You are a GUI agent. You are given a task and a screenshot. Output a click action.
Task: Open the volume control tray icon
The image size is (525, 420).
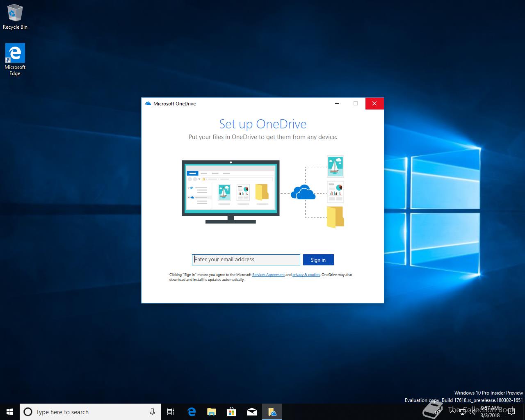472,412
